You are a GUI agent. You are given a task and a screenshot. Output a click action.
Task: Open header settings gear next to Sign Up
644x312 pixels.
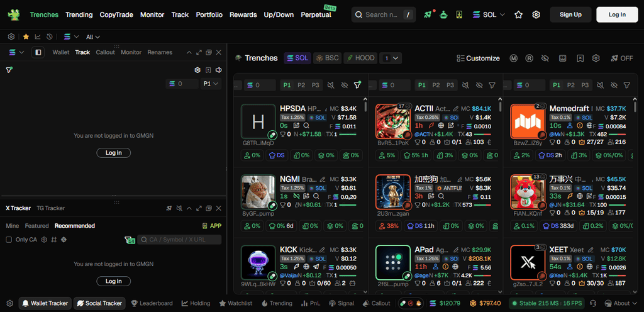point(536,14)
